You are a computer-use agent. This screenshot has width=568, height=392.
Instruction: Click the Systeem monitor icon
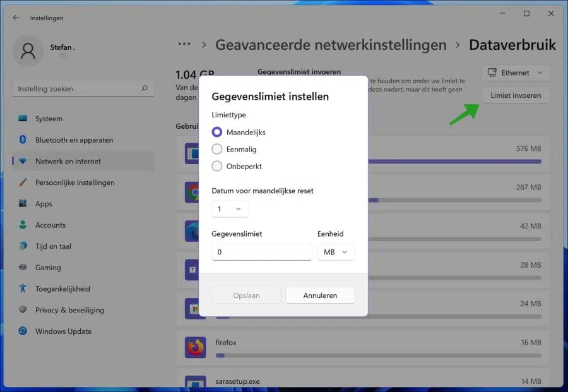tap(23, 118)
